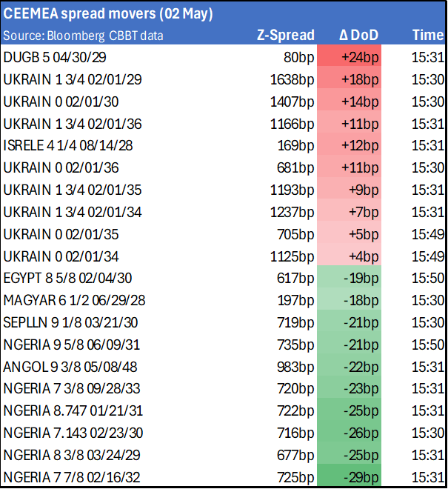Select the MAGYAR 6 1/2 06/29/28 row label
Screen dimensions: 448x489
[73, 301]
